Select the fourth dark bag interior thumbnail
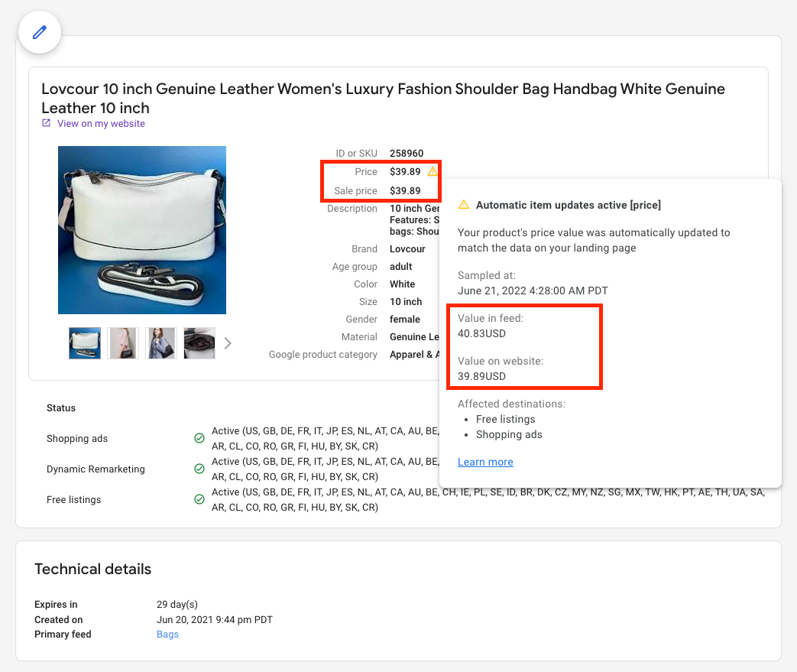Screen dimensions: 797x672 [199, 343]
